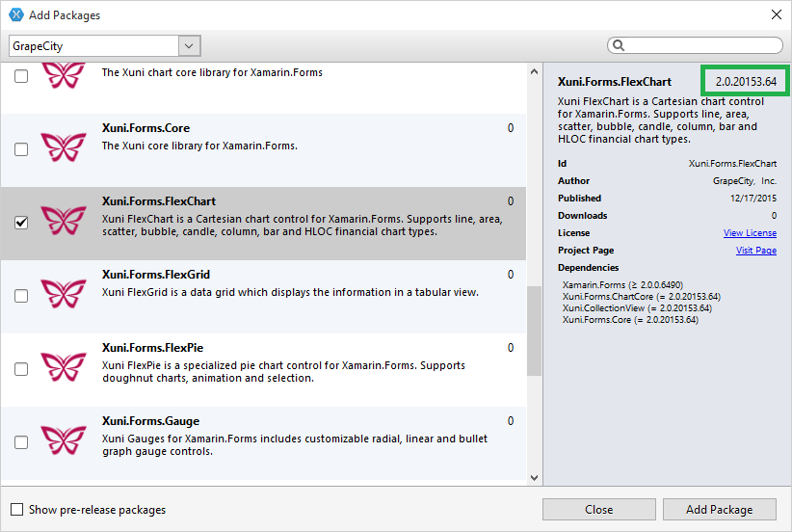This screenshot has height=532, width=792.
Task: Click the Xuni.Forms.FlexPie butterfly icon
Action: click(64, 367)
